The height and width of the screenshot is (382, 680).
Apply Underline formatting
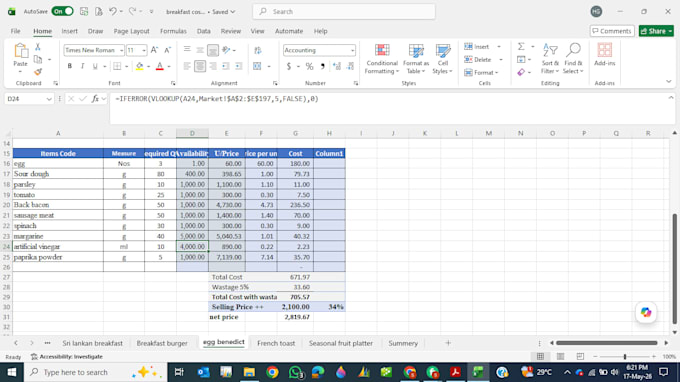[95, 66]
